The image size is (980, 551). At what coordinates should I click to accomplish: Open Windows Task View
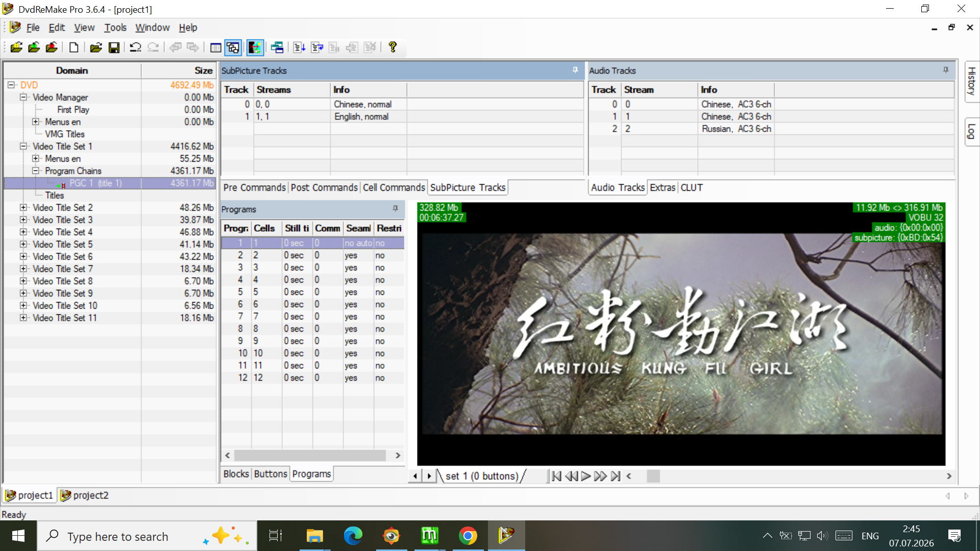click(x=276, y=536)
